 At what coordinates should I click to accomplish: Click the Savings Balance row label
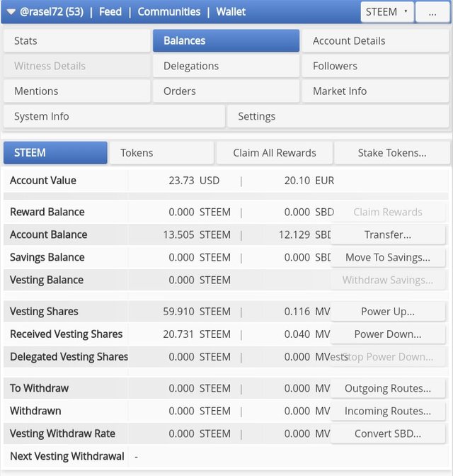[x=47, y=257]
